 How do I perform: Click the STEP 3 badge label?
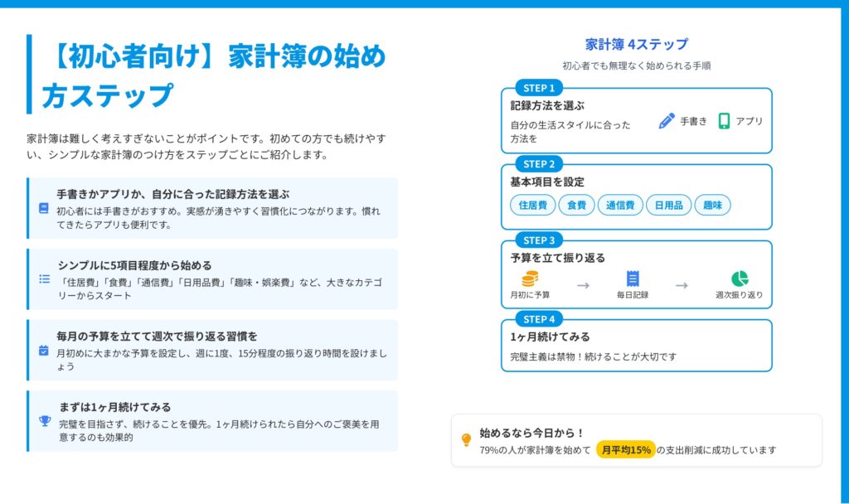(539, 240)
